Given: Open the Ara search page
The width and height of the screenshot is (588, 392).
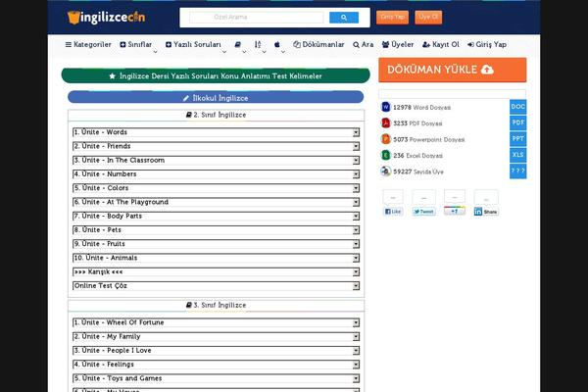Looking at the screenshot, I should coord(363,45).
